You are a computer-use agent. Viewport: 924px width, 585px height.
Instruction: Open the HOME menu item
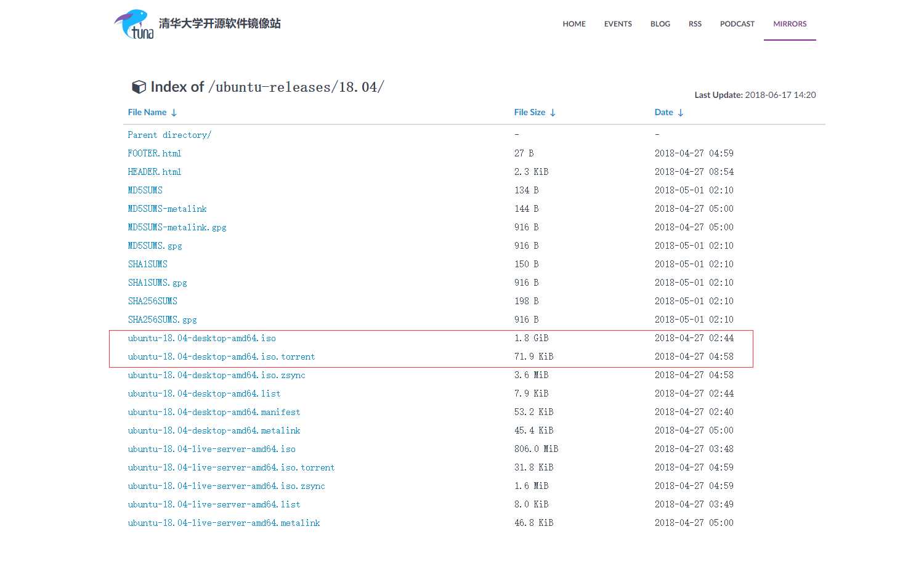[574, 24]
